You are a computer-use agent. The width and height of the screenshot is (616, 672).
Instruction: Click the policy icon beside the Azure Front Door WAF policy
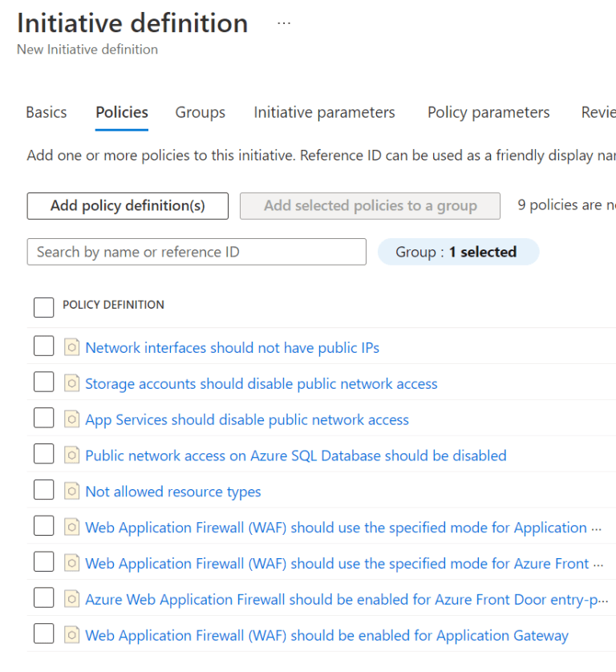click(71, 563)
